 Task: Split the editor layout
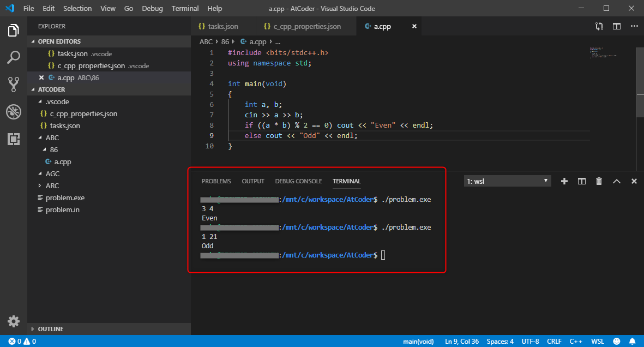(x=617, y=26)
